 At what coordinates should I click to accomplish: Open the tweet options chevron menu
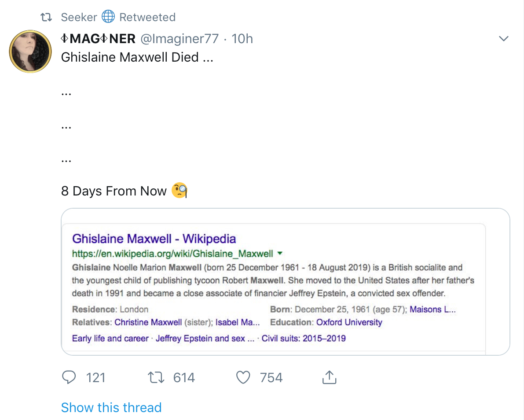tap(504, 39)
